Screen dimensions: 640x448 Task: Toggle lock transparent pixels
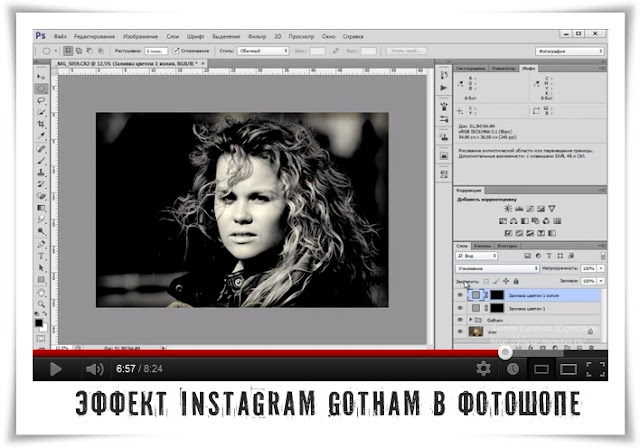tap(486, 281)
